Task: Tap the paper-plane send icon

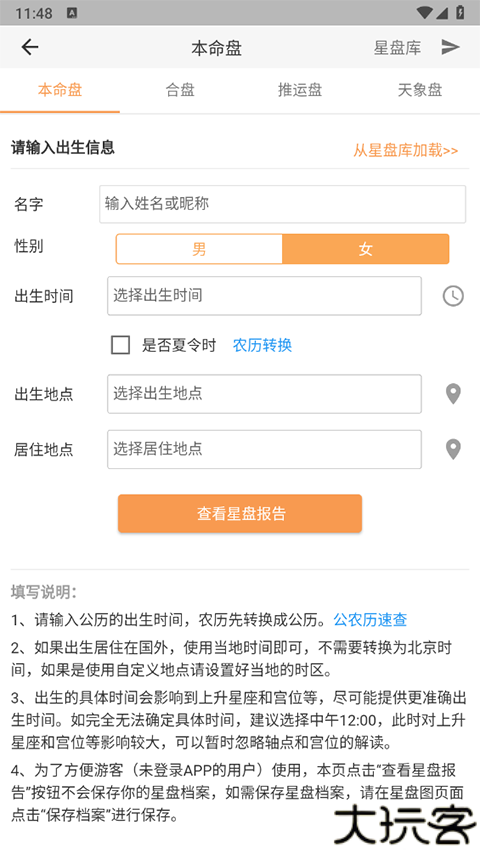Action: [450, 47]
